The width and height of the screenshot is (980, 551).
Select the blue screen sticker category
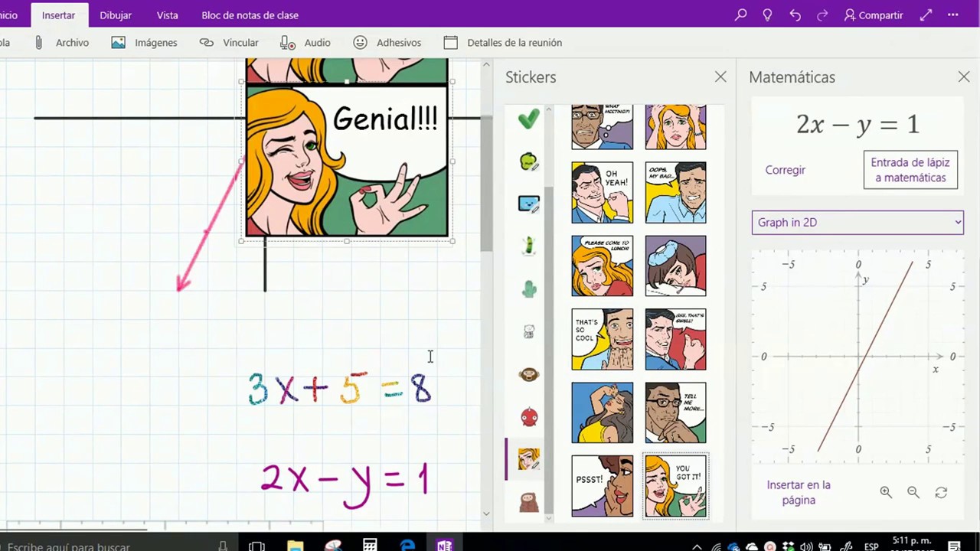coord(528,204)
